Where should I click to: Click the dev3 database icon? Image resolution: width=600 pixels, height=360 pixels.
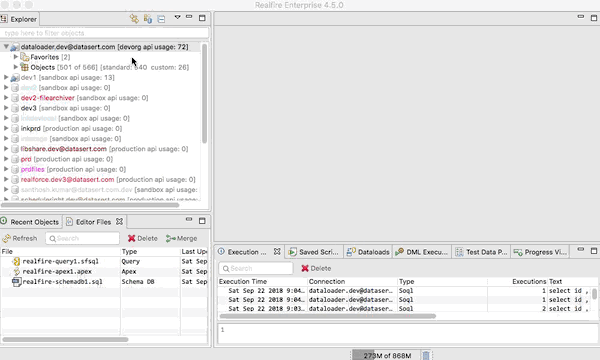(x=15, y=108)
